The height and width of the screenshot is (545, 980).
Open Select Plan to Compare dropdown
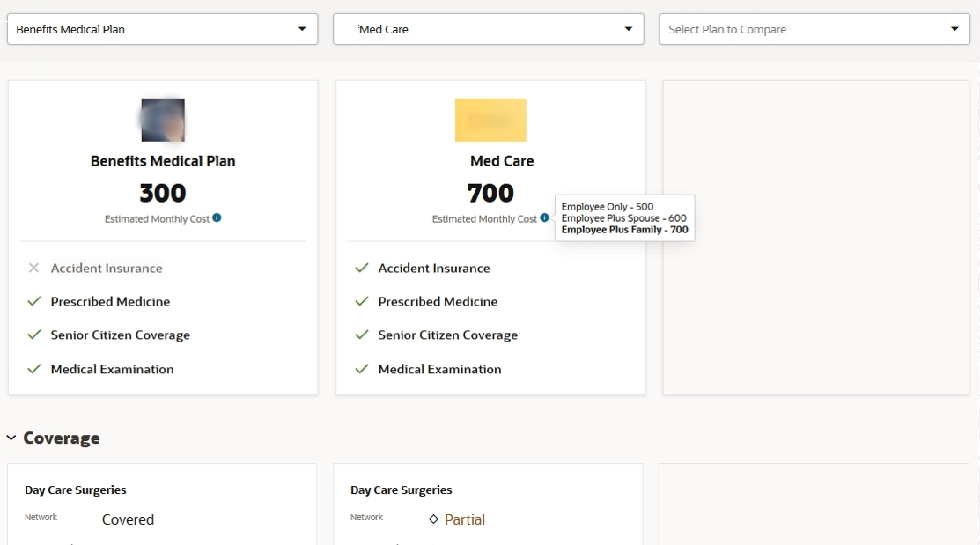(x=814, y=29)
